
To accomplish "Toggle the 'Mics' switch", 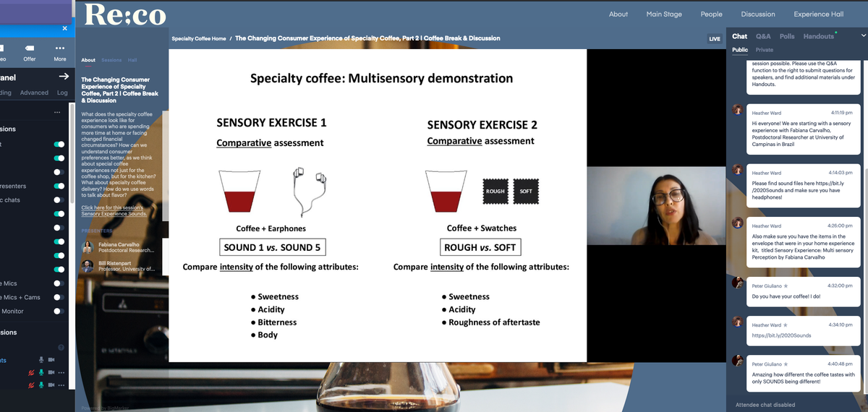I will 59,283.
